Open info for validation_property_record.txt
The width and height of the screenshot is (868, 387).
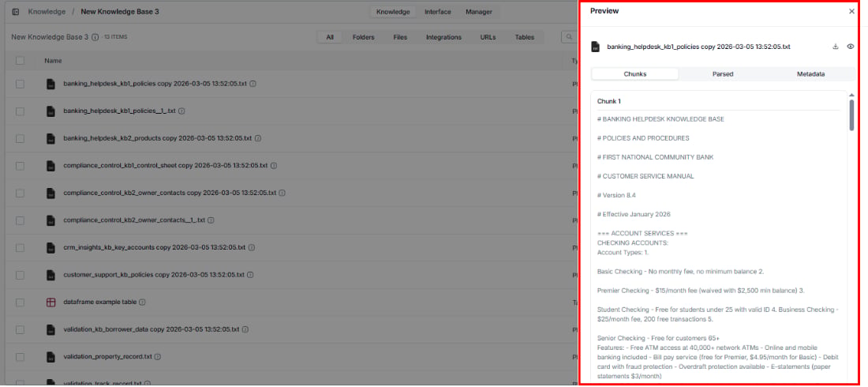pyautogui.click(x=158, y=356)
